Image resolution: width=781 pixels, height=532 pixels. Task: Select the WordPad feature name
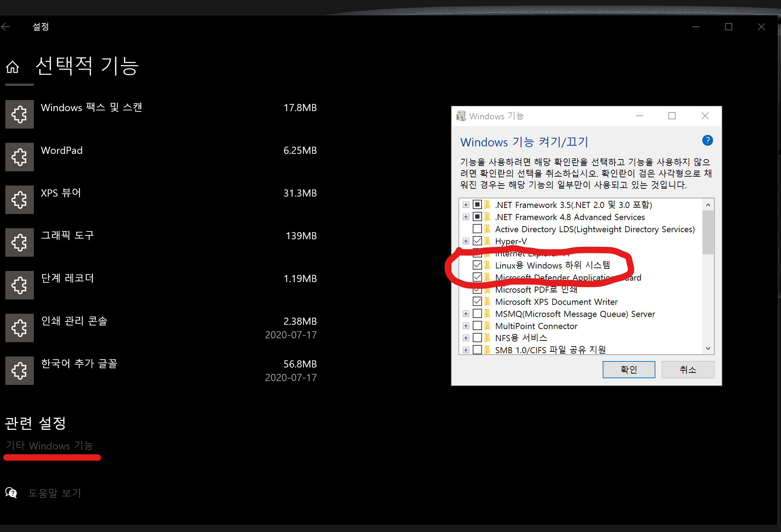[62, 150]
